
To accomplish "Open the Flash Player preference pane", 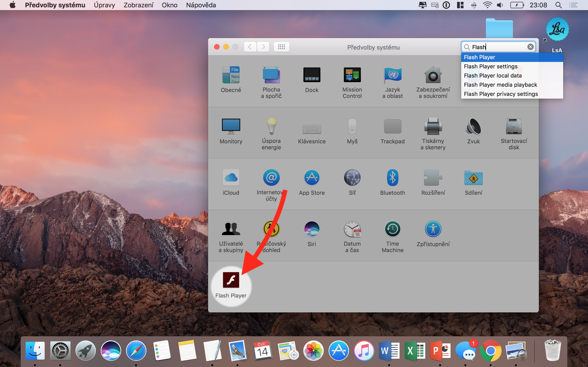I will pos(231,280).
